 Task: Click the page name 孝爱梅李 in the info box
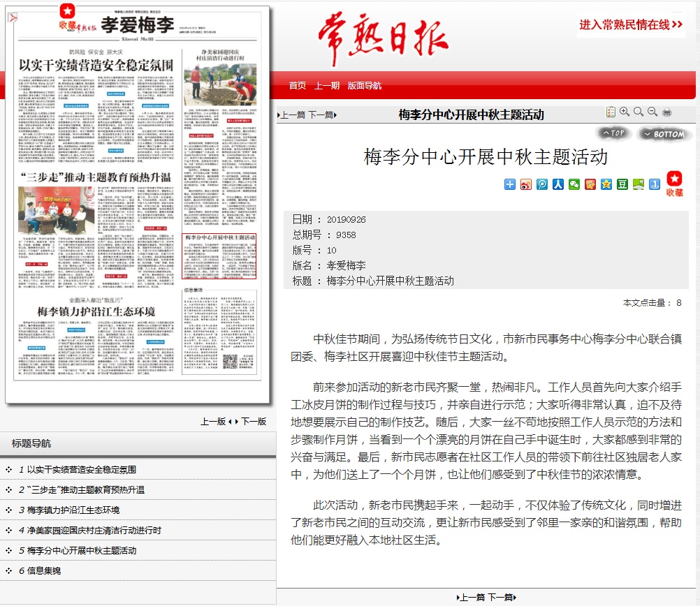click(346, 265)
